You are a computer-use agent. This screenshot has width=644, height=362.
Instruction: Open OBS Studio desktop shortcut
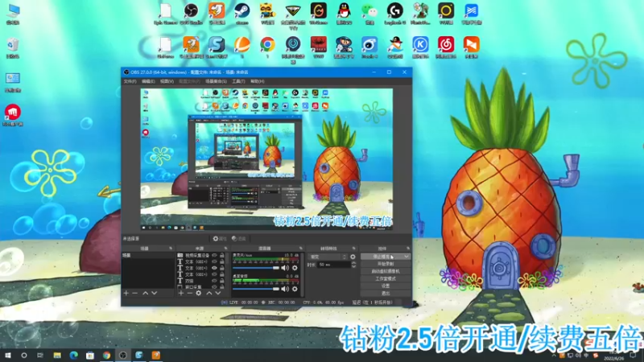point(191,14)
